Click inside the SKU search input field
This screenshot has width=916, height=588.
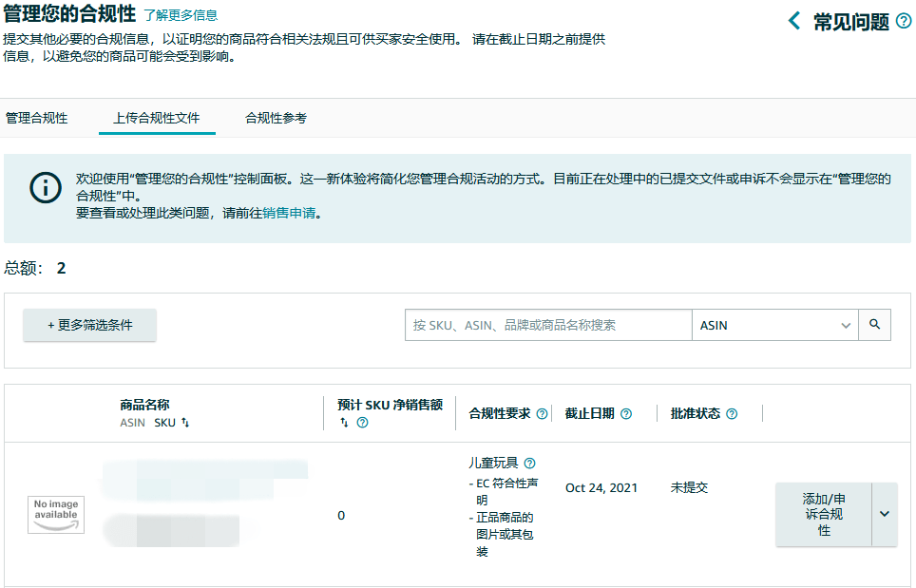coord(547,324)
